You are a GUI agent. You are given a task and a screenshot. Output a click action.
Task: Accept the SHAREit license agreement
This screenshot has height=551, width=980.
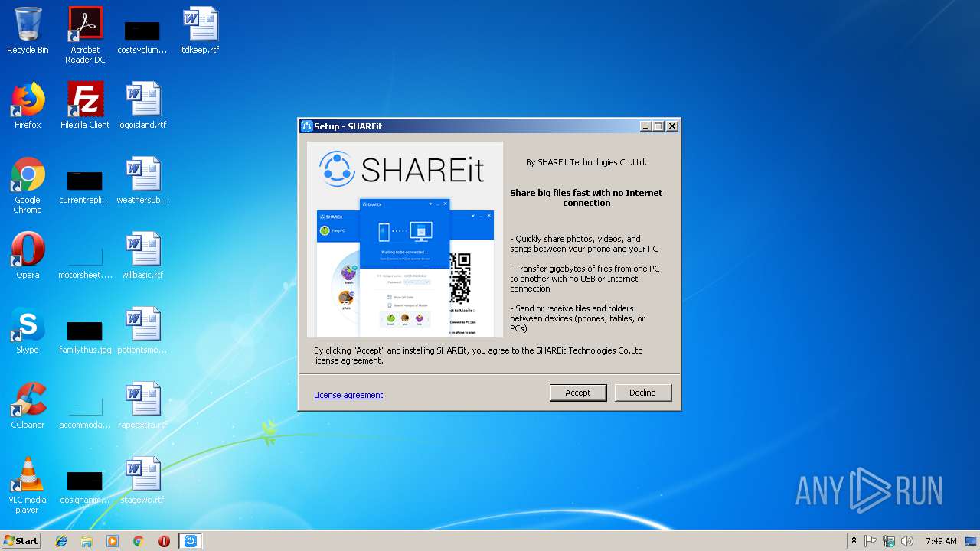coord(578,393)
